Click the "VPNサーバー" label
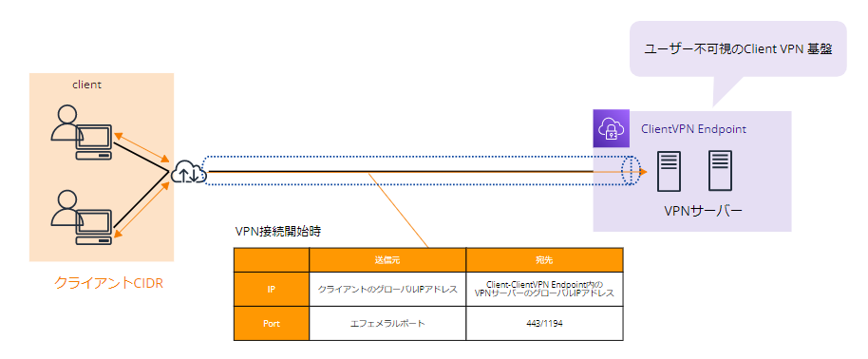Screen dimensions: 868x359 tap(703, 211)
